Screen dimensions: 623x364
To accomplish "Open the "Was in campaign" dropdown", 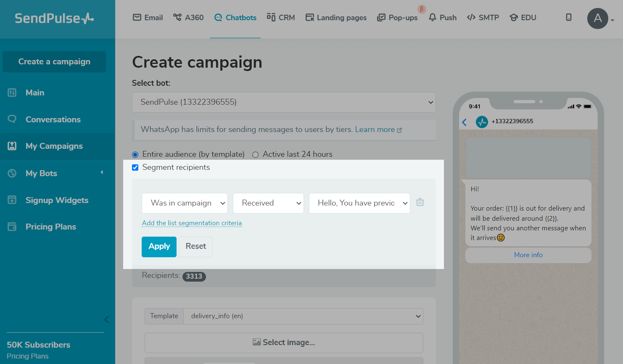I will click(x=185, y=203).
